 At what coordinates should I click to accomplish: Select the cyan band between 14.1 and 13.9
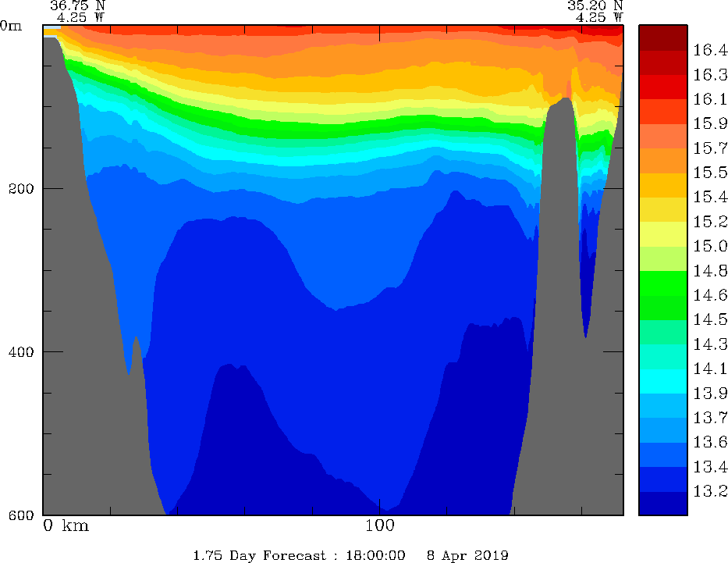663,381
